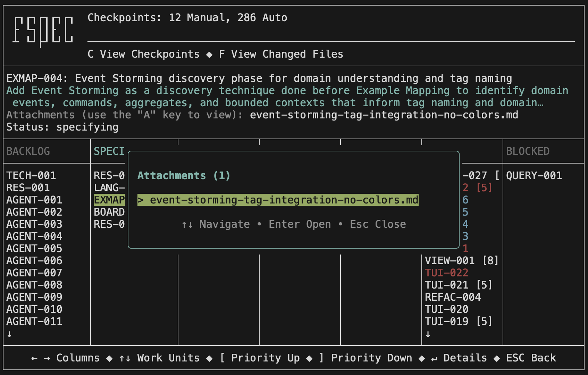Image resolution: width=588 pixels, height=375 pixels.
Task: Select TECH-001 in the backlog
Action: click(31, 176)
